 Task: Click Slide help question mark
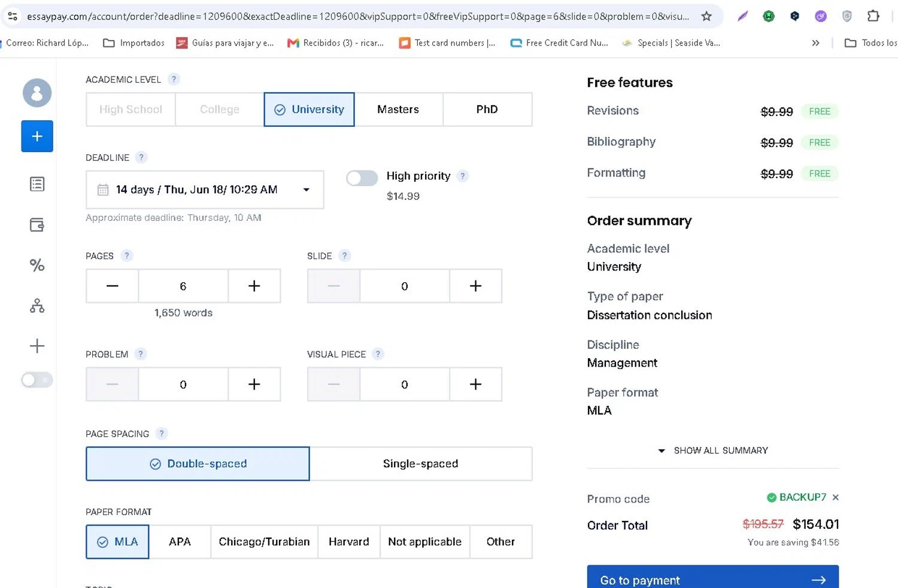click(x=344, y=255)
